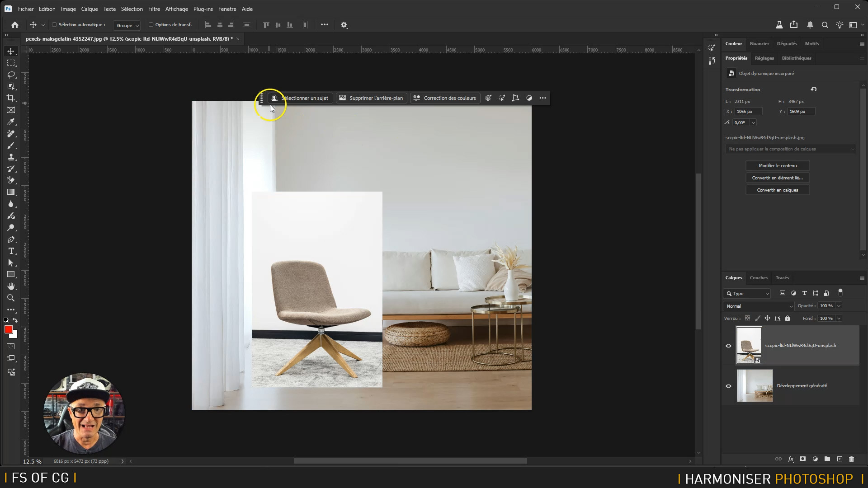Select the Hand tool
868x488 pixels.
[x=11, y=286]
